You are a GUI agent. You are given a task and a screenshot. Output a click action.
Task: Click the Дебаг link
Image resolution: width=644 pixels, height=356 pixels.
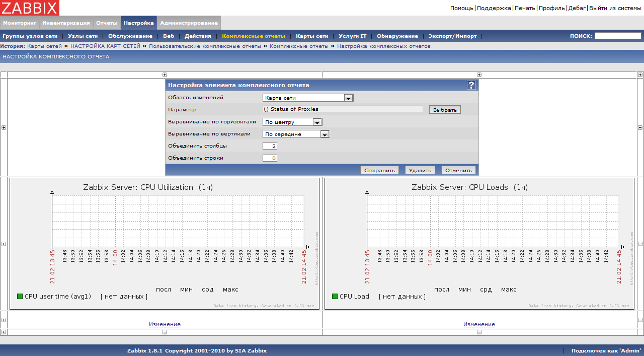[577, 8]
